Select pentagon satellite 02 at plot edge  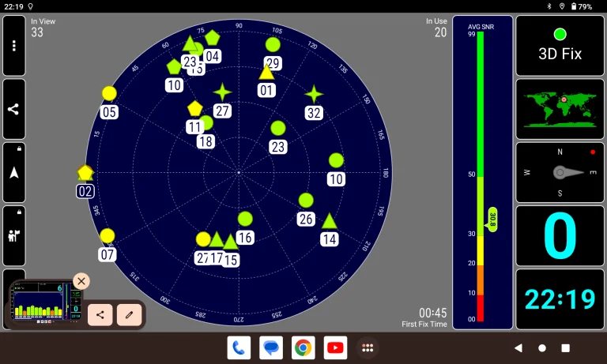point(85,172)
